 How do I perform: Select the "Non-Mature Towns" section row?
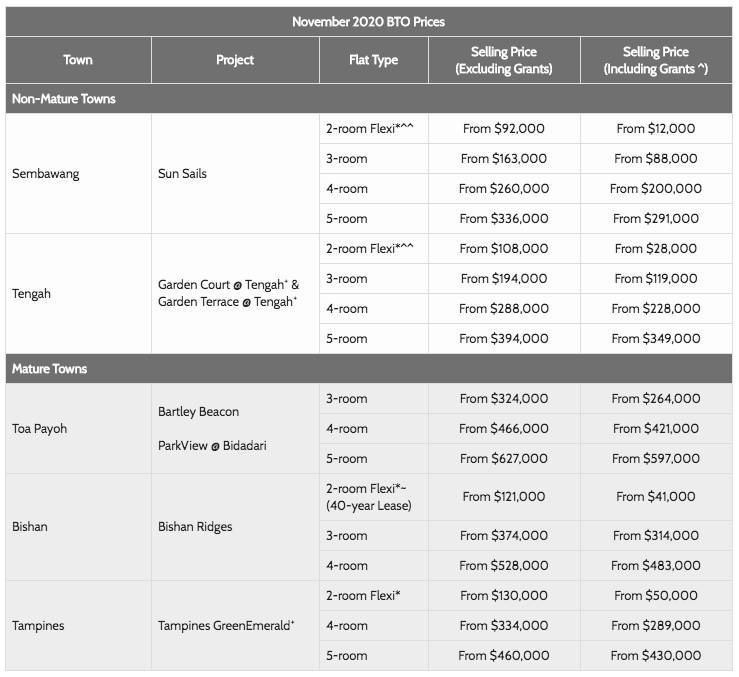[x=64, y=99]
